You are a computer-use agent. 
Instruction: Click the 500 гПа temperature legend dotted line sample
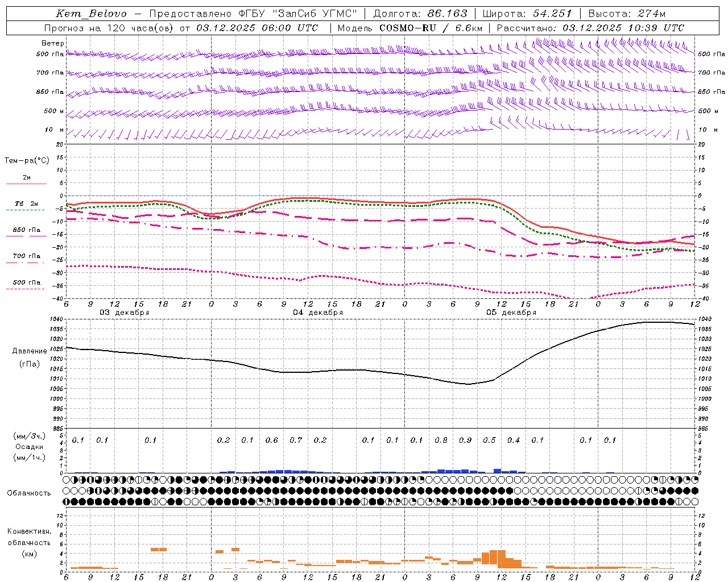(26, 289)
